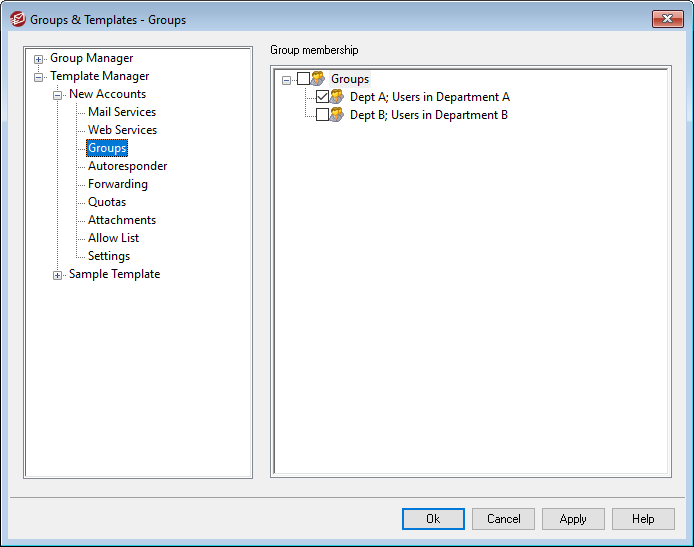The image size is (694, 547).
Task: Expand the Sample Template node
Action: click(x=58, y=275)
